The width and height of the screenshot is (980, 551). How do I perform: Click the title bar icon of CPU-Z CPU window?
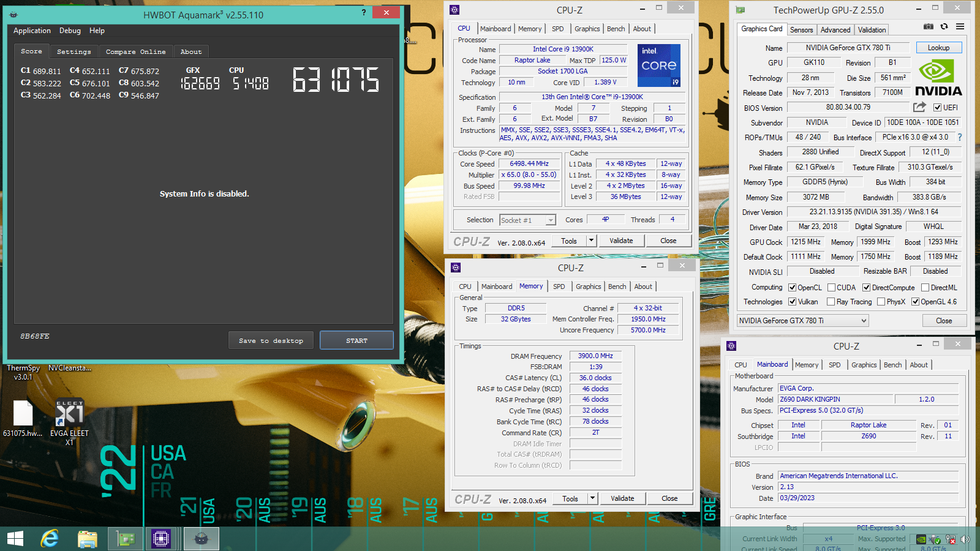pyautogui.click(x=454, y=10)
